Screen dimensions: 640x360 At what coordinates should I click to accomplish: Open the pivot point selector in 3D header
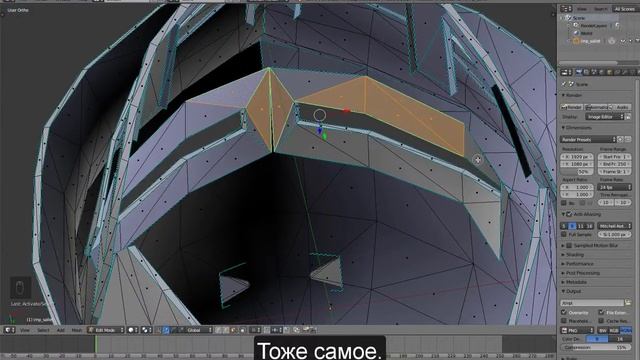coord(147,330)
